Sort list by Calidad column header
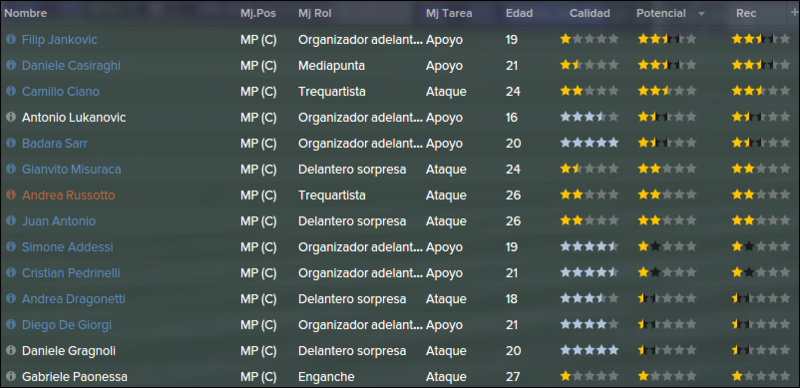 click(x=590, y=13)
